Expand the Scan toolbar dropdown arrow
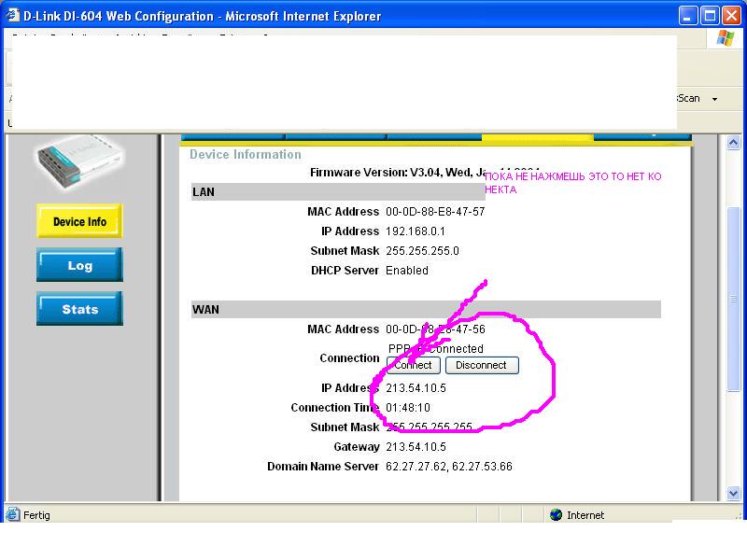 pyautogui.click(x=714, y=99)
